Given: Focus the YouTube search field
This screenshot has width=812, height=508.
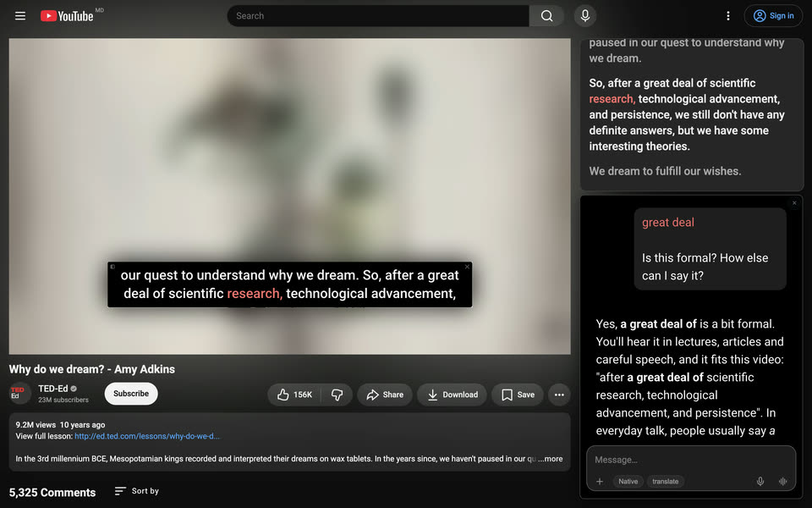Looking at the screenshot, I should tap(378, 16).
